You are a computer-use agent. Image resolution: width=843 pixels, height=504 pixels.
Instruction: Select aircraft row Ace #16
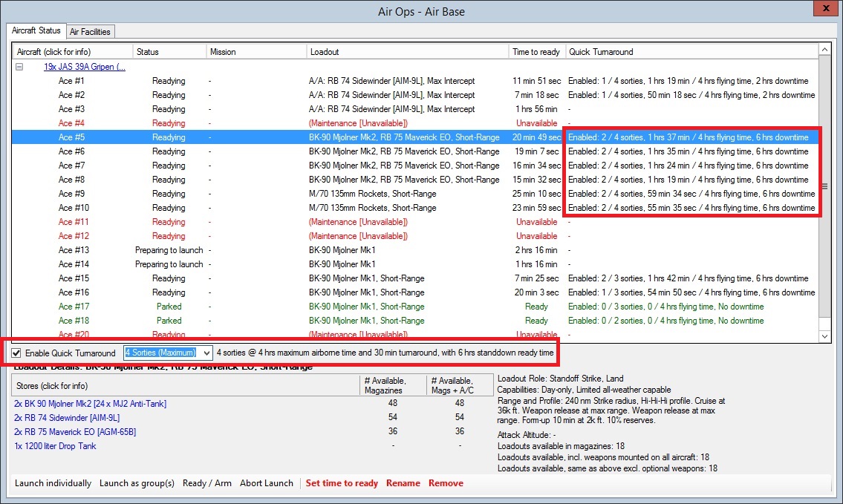[415, 292]
